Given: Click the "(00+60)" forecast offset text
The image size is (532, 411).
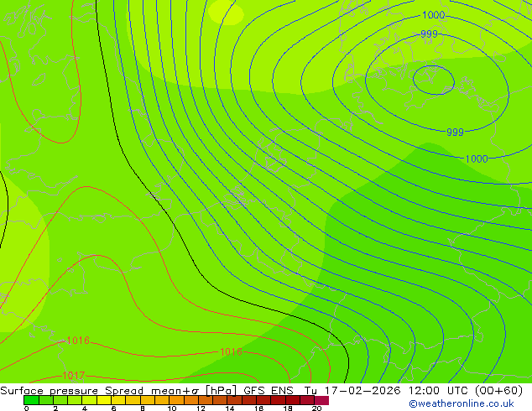Looking at the screenshot, I should tap(498, 391).
